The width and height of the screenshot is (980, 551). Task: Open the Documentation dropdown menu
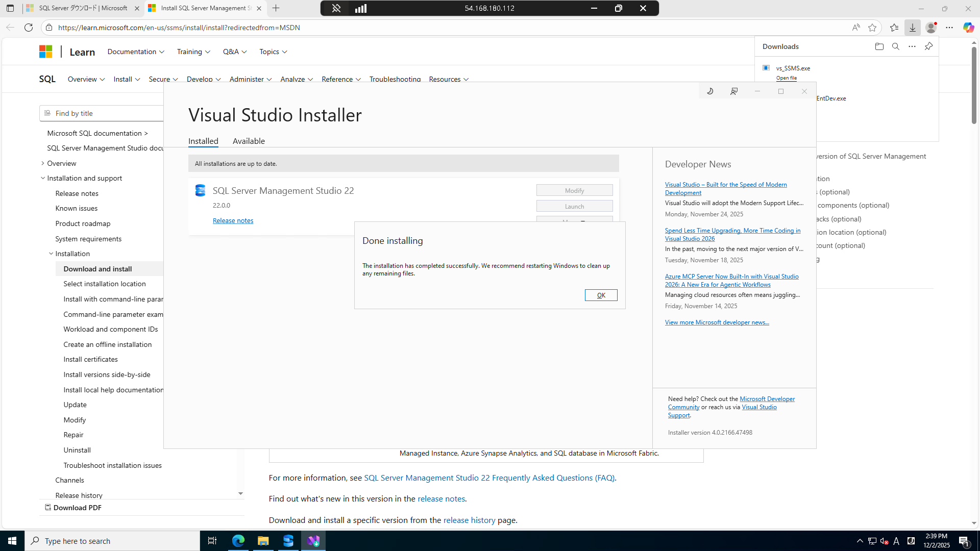click(x=136, y=52)
